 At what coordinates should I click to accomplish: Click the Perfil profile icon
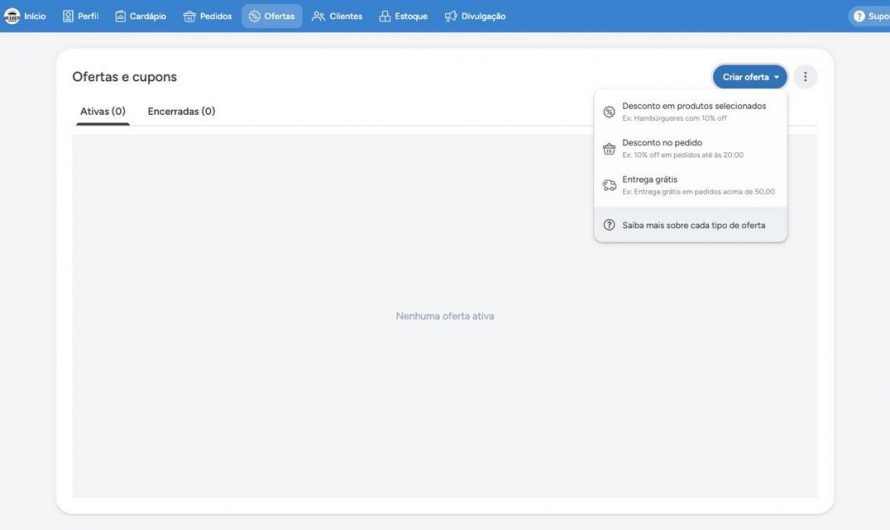[x=68, y=16]
